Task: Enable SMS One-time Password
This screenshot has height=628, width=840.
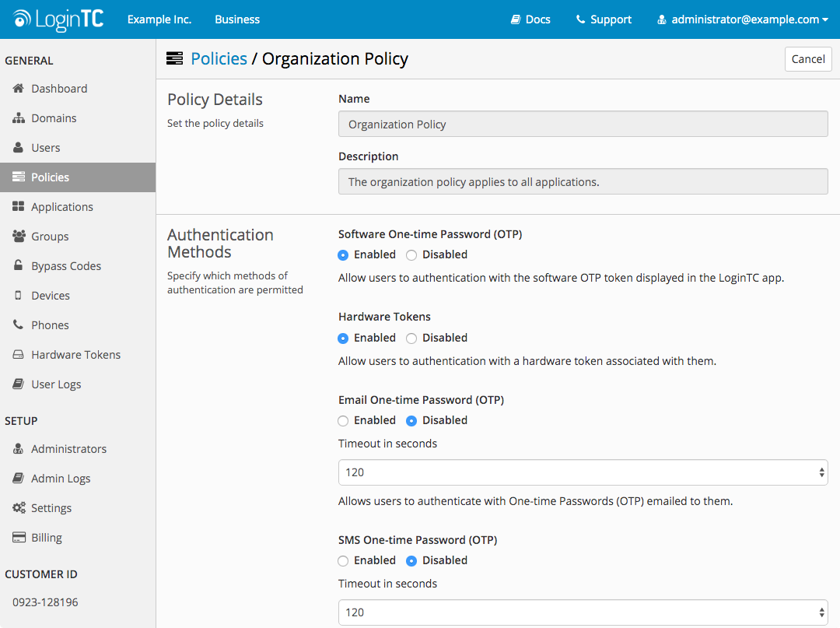Action: (344, 561)
